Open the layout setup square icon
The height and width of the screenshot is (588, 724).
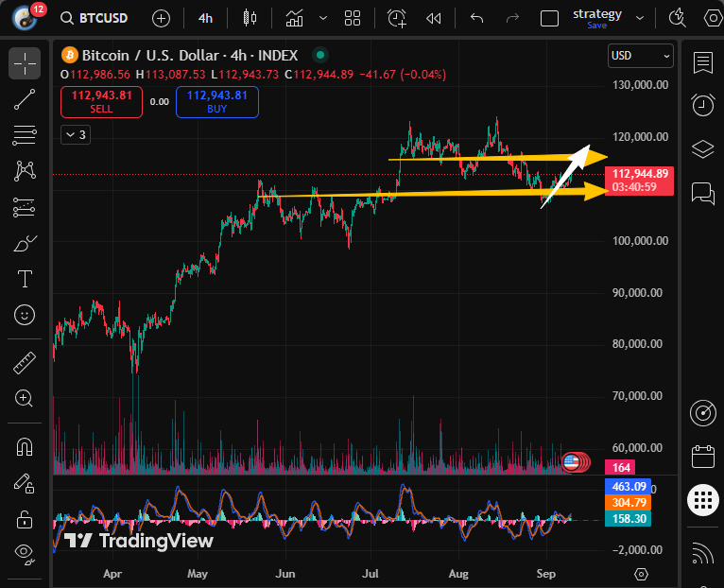click(x=549, y=19)
